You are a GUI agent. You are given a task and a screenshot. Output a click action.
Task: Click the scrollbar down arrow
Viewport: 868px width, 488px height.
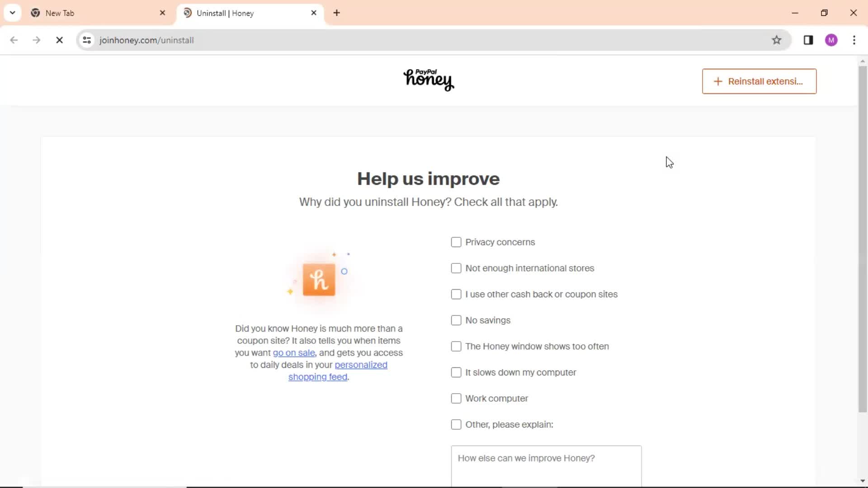coord(863,481)
